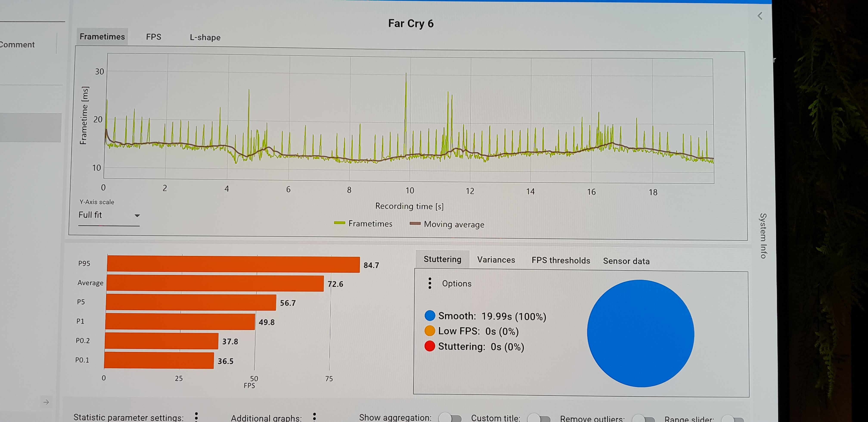Click the P0.2 bar showing 37.8
The image size is (868, 422).
click(161, 341)
